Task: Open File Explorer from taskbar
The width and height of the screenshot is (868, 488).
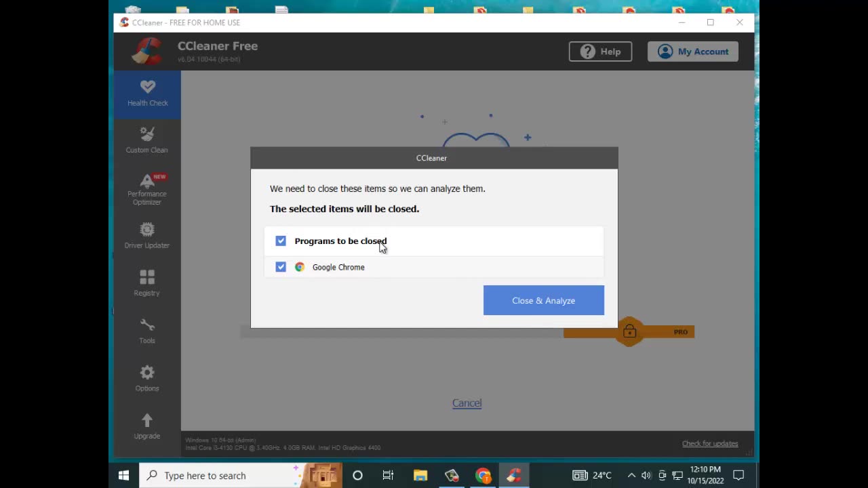Action: click(x=420, y=475)
